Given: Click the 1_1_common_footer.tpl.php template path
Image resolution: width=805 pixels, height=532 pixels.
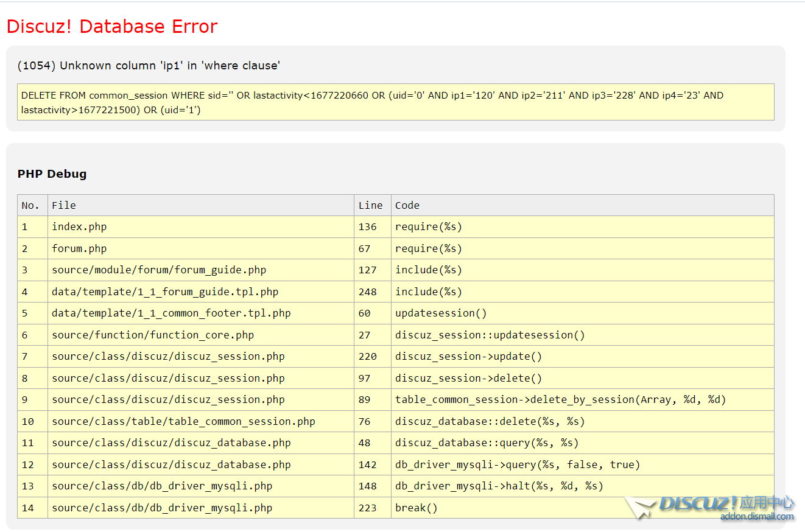Looking at the screenshot, I should 171,313.
